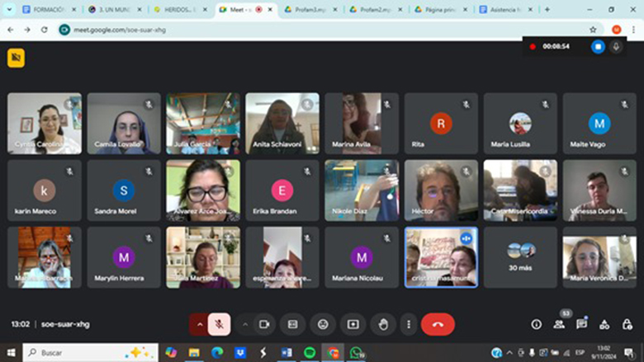Open the chat panel
Viewport: 644px width, 362px height.
pyautogui.click(x=581, y=325)
